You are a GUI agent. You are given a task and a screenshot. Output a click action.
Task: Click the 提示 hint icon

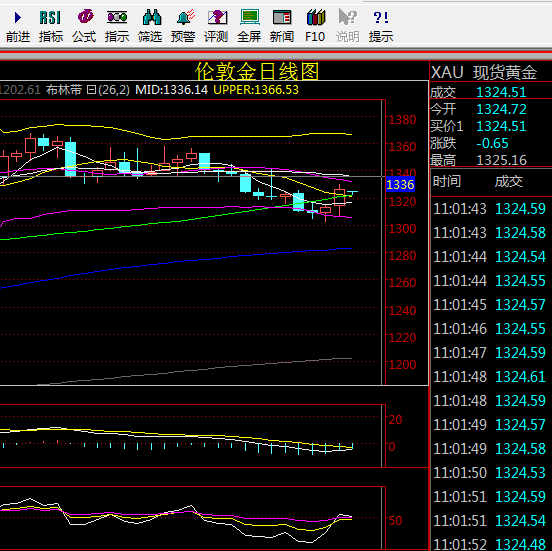tap(381, 26)
